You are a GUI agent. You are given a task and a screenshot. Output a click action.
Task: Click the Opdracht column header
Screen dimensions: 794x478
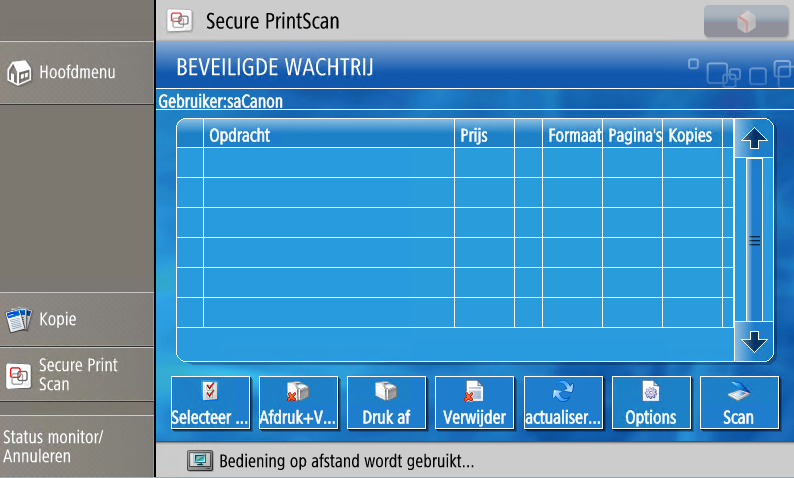click(329, 135)
